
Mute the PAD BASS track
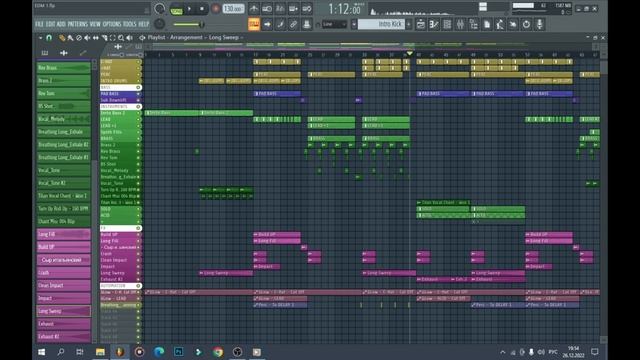coord(138,94)
